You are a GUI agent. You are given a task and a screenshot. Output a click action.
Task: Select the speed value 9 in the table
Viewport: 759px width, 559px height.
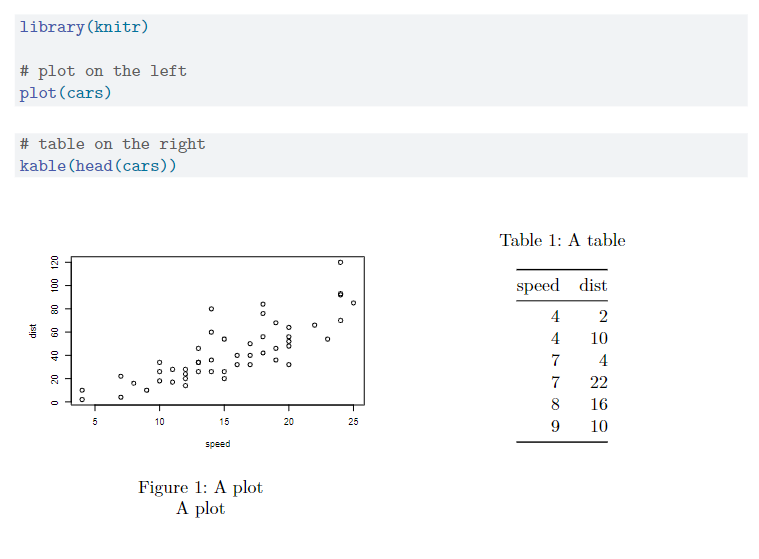555,426
